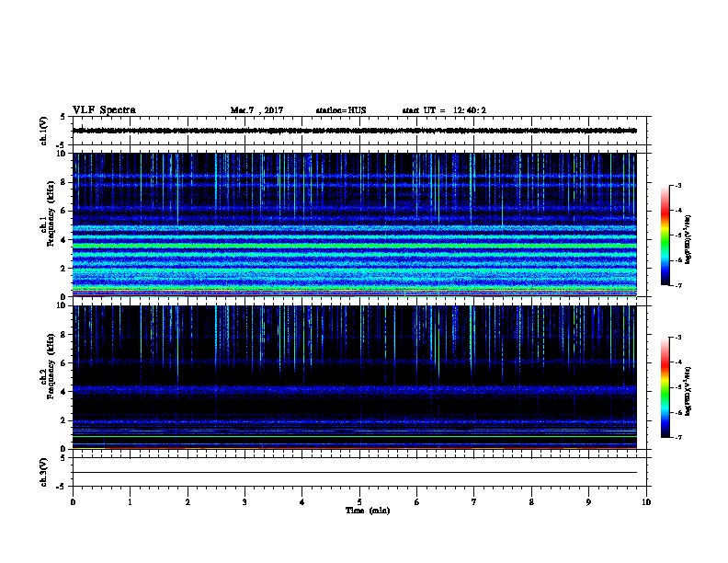Image resolution: width=728 pixels, height=563 pixels.
Task: Select the "station=HUS" header text
Action: click(x=341, y=110)
